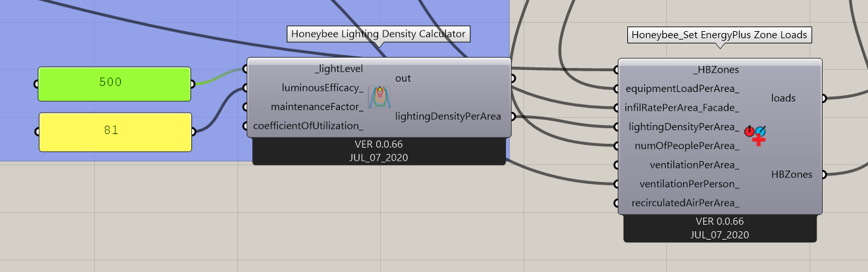868x272 pixels.
Task: Click the equipmentLoadPerArea_ input label
Action: 682,88
